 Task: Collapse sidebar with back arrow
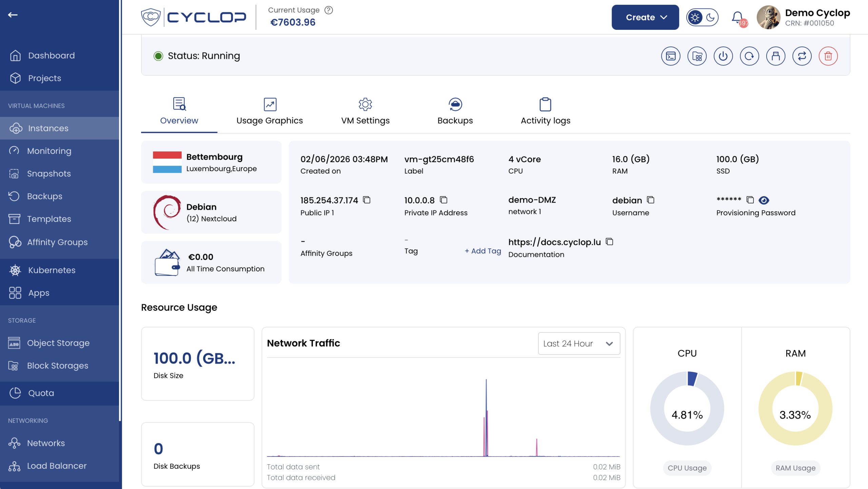tap(13, 15)
